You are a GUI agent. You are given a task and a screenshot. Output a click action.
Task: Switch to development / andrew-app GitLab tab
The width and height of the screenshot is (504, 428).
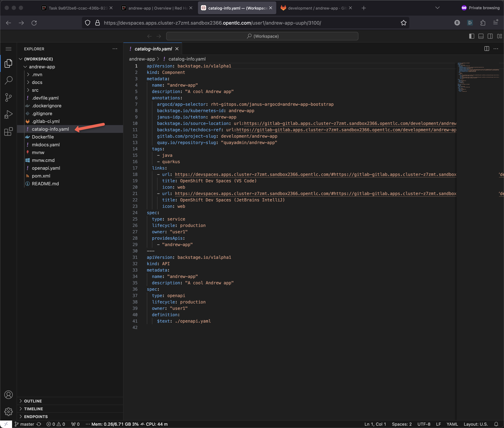pyautogui.click(x=317, y=8)
